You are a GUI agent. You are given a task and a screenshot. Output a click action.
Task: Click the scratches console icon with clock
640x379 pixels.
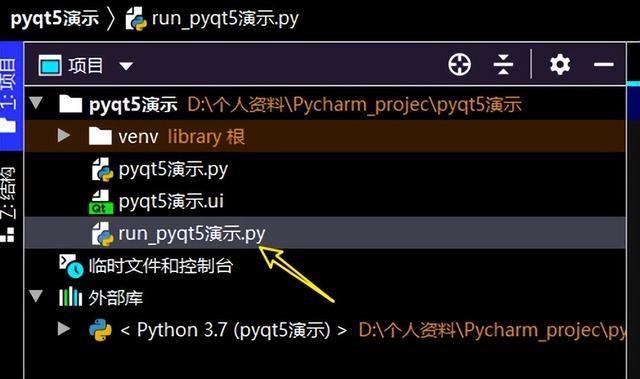71,266
